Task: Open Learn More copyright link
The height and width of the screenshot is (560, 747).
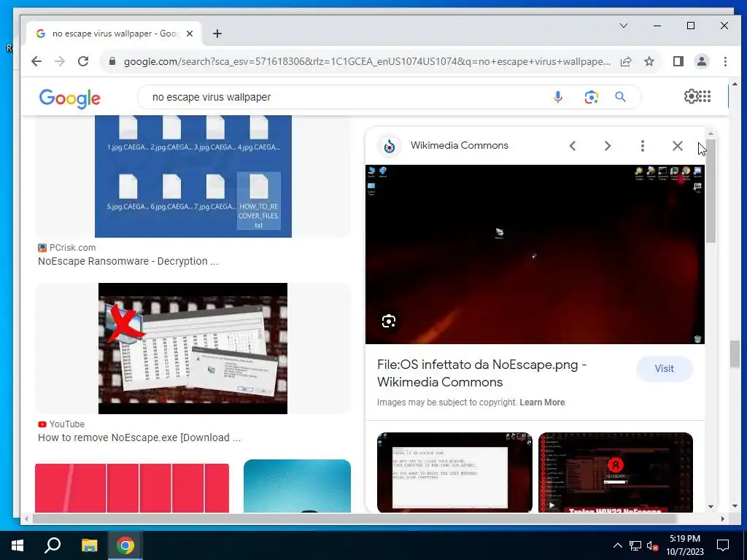Action: [x=542, y=402]
